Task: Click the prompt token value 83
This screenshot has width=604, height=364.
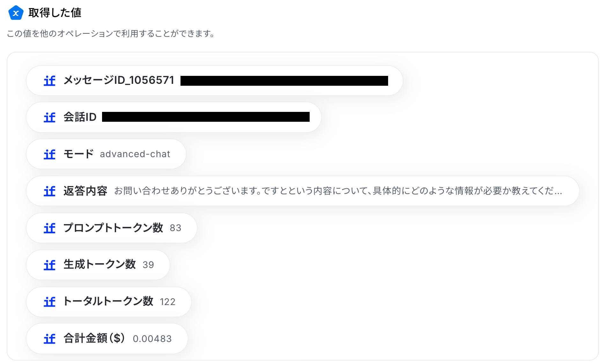Action: [175, 228]
